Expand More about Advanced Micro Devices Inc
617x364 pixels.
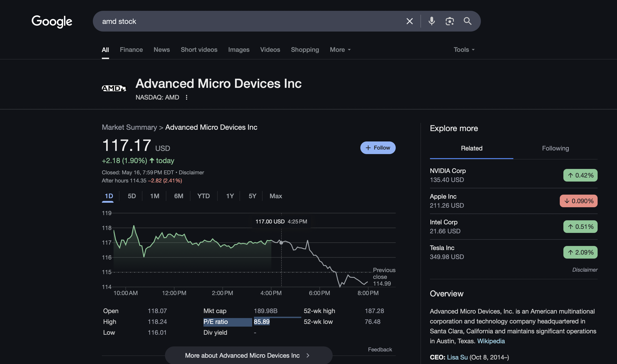[248, 355]
